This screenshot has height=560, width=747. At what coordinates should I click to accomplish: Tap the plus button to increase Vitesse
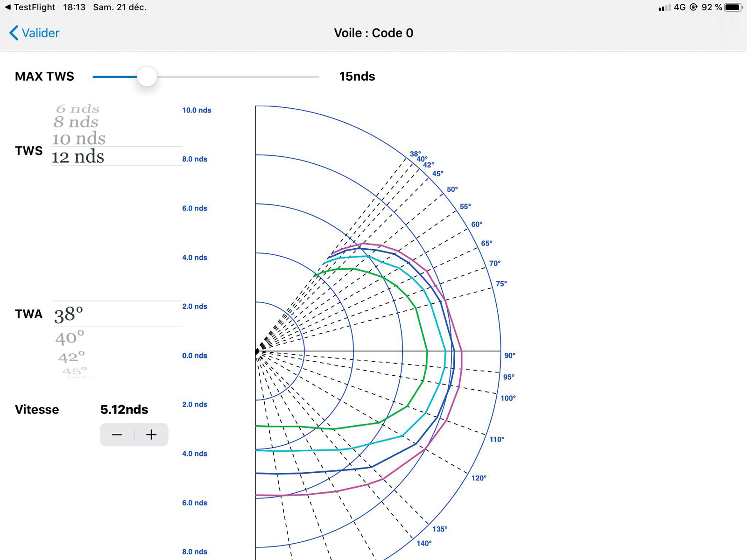click(151, 435)
